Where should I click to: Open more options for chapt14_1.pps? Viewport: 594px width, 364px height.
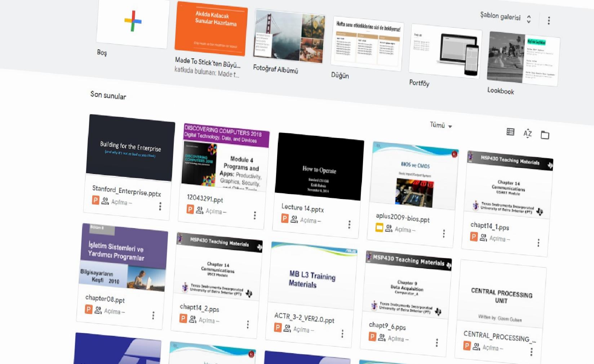pyautogui.click(x=538, y=243)
